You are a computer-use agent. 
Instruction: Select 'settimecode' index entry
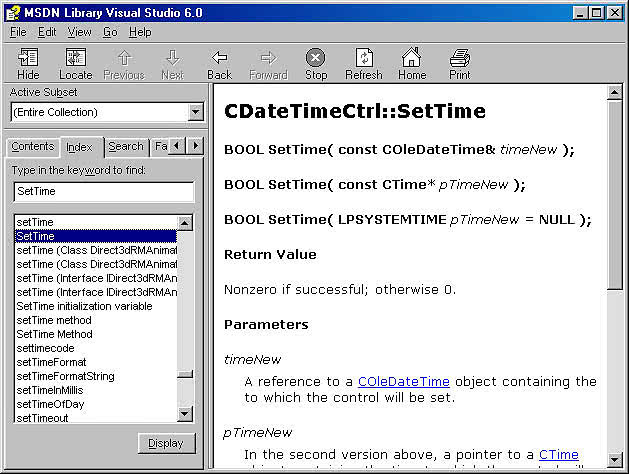pyautogui.click(x=96, y=348)
